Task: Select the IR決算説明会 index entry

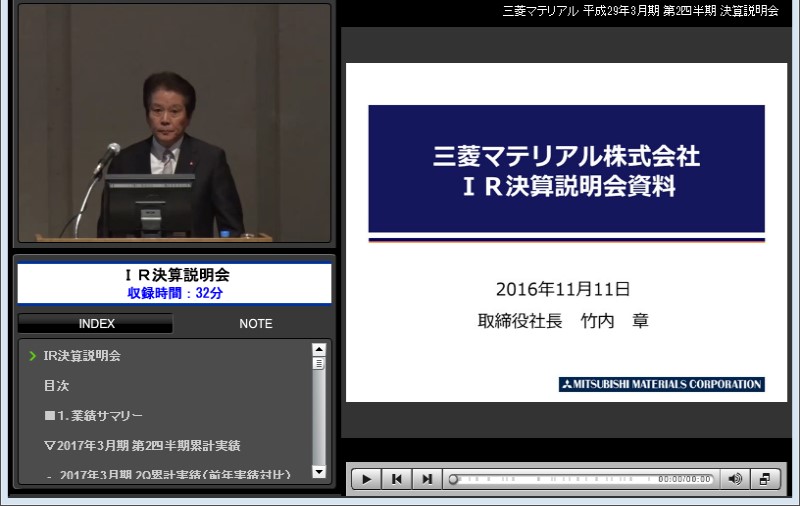Action: click(82, 356)
